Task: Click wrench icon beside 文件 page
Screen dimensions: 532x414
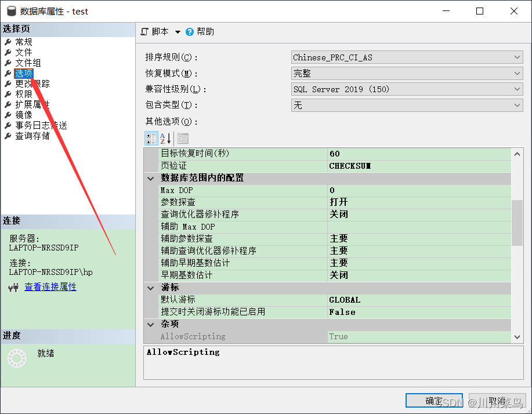Action: [8, 53]
